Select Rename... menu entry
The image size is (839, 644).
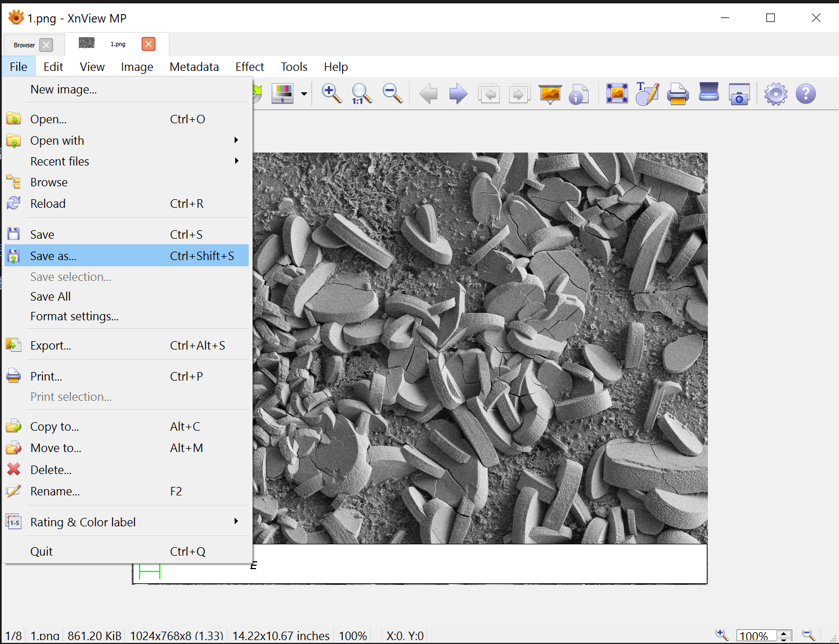tap(127, 491)
